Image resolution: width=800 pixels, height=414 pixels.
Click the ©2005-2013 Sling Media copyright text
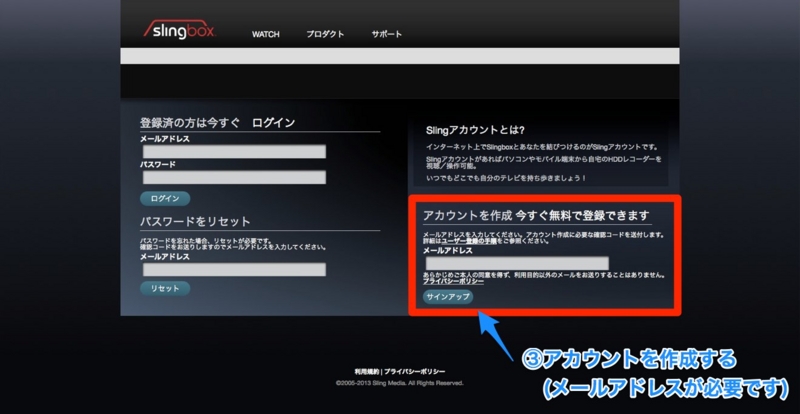(x=399, y=382)
